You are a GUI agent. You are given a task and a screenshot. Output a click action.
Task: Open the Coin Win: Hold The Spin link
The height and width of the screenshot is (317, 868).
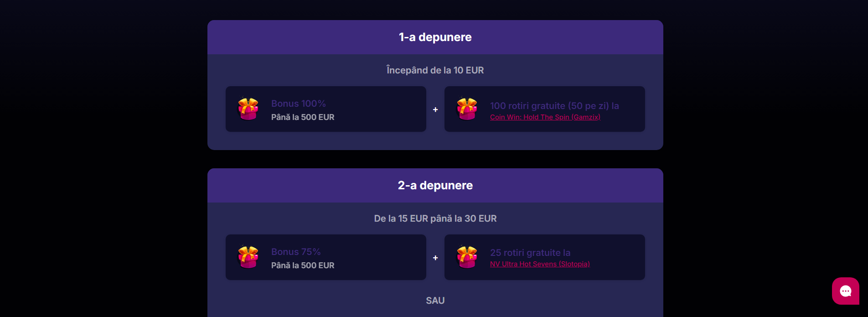coord(545,117)
